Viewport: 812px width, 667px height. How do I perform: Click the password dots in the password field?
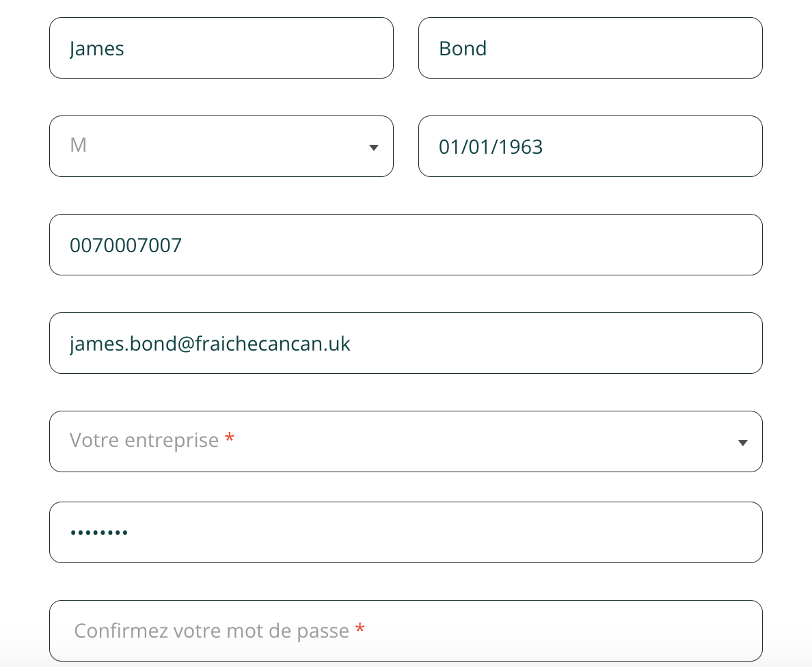coord(99,532)
